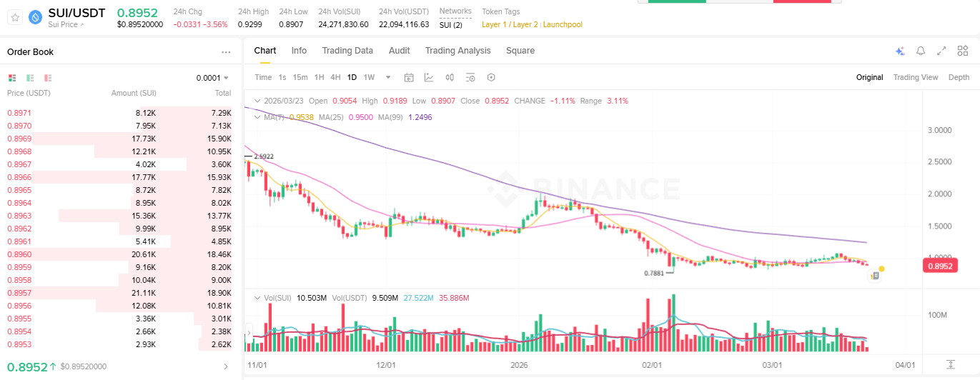The height and width of the screenshot is (380, 980).
Task: Open more time intervals dropdown arrow
Action: tap(388, 77)
